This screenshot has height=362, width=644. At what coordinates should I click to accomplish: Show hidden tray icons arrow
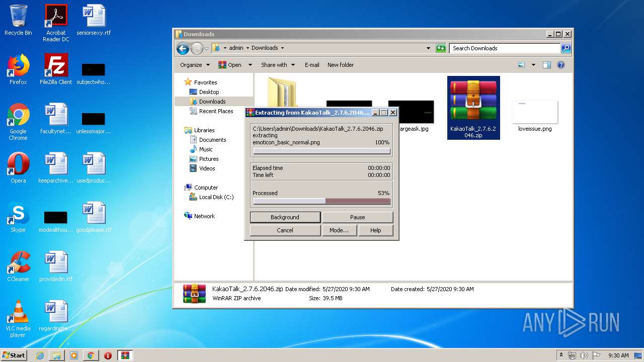[x=561, y=355]
